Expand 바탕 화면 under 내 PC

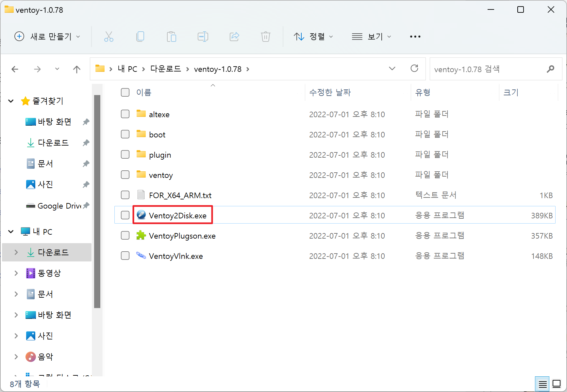[16, 315]
